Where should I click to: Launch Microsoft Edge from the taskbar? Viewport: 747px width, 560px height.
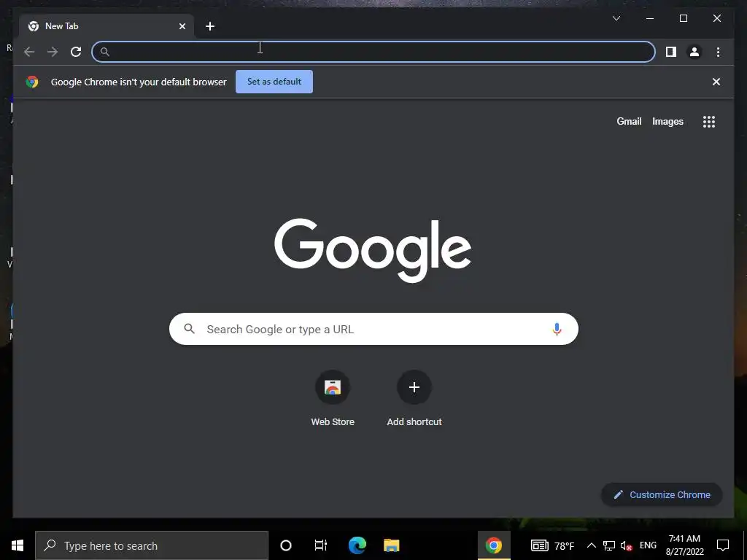click(357, 545)
